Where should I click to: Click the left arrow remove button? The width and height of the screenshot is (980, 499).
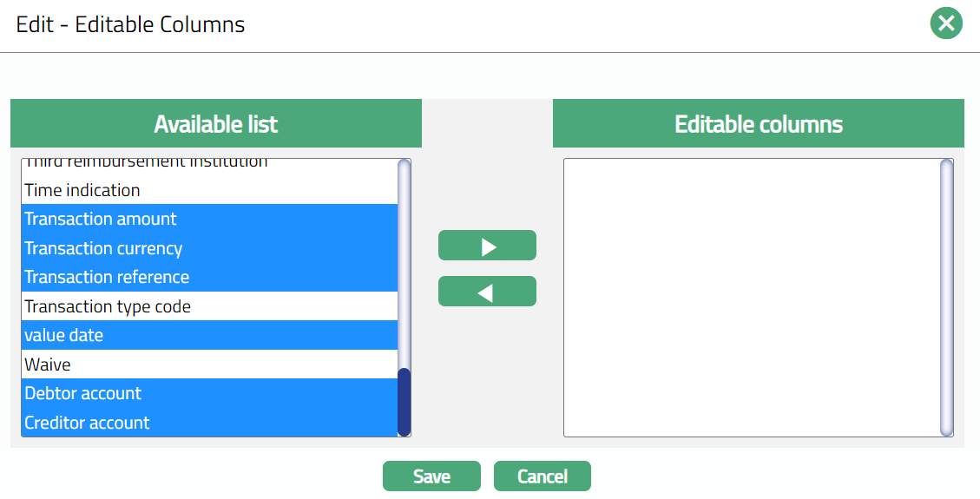click(487, 292)
